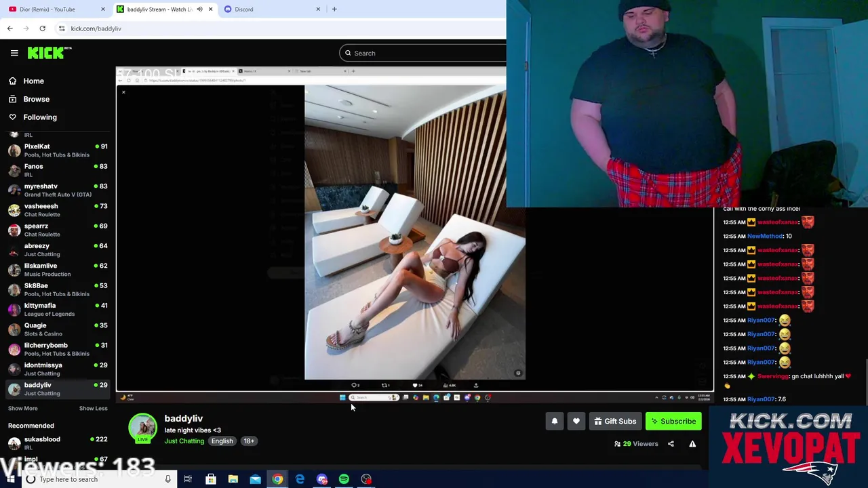This screenshot has height=488, width=868.
Task: Click browser forward arrow
Action: point(26,28)
